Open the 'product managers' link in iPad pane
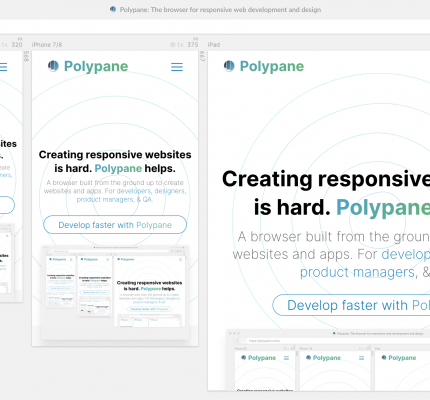430x400 pixels. pos(357,272)
